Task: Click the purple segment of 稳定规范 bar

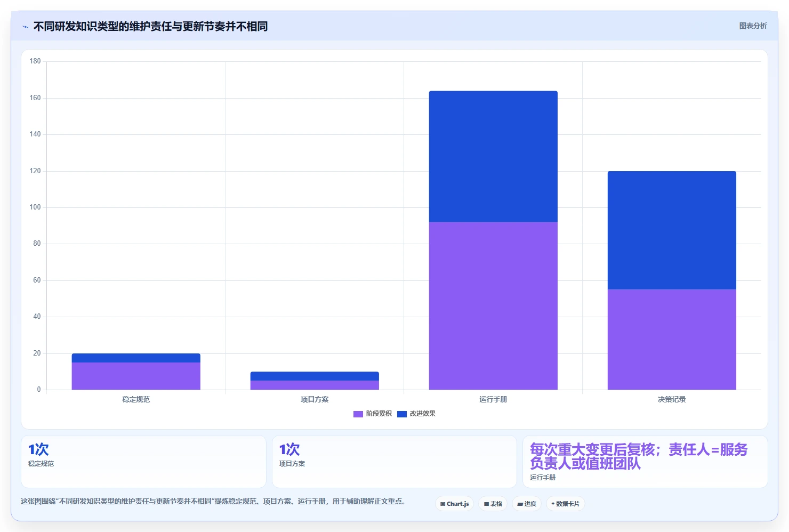Action: pyautogui.click(x=136, y=376)
